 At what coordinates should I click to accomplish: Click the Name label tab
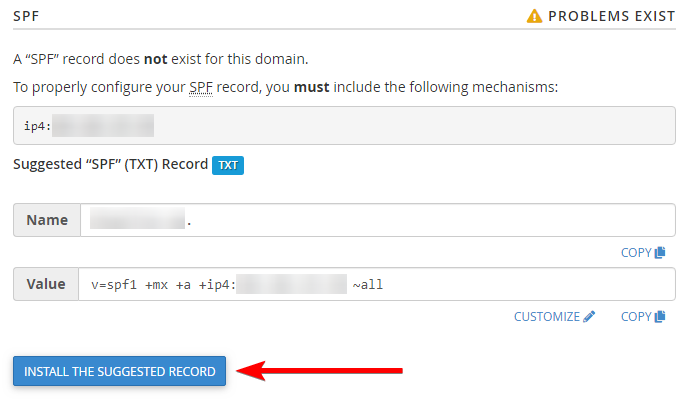coord(47,220)
